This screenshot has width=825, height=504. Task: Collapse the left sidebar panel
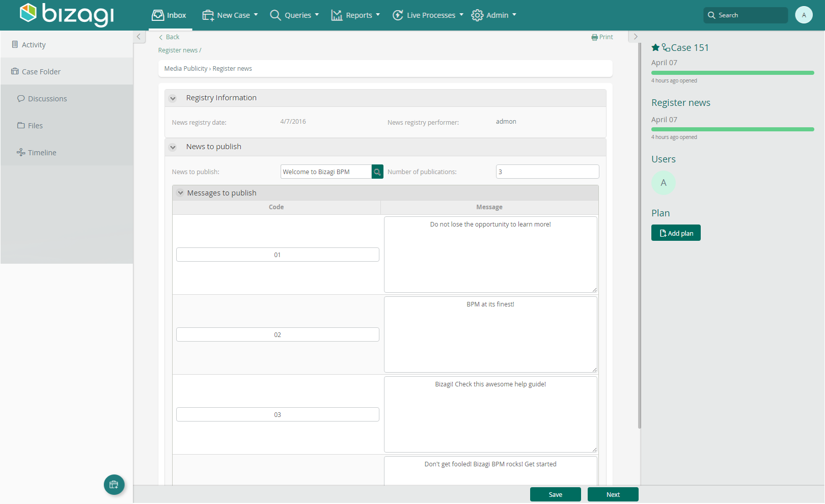pos(139,37)
